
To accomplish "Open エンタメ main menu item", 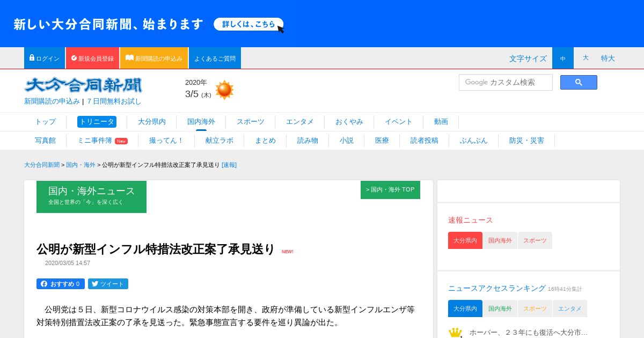I will pyautogui.click(x=300, y=122).
